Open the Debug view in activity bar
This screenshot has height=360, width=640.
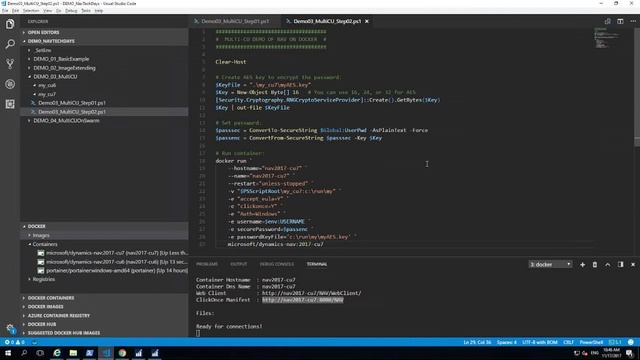point(10,84)
